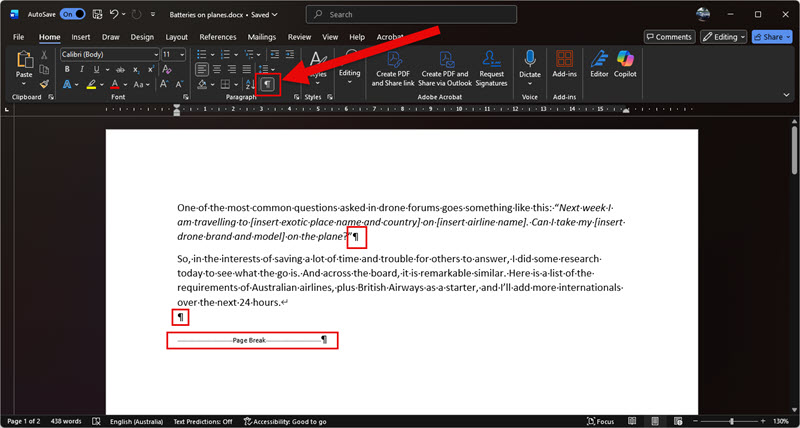Pick the red font color swatch

[x=115, y=84]
